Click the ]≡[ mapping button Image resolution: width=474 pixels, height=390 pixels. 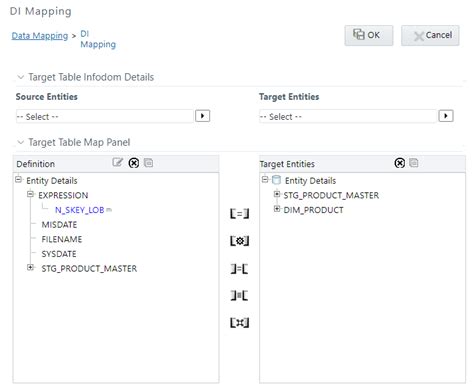point(239,295)
